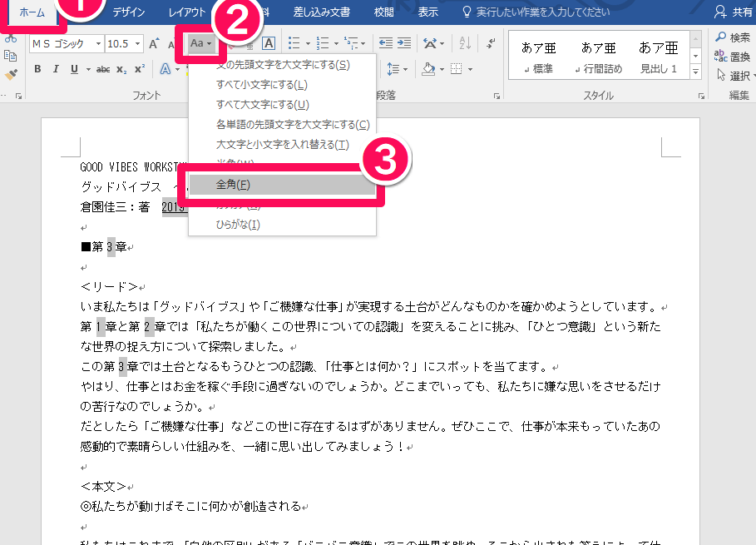Open styles group dialog launcher
Image resolution: width=756 pixels, height=545 pixels.
coord(701,97)
